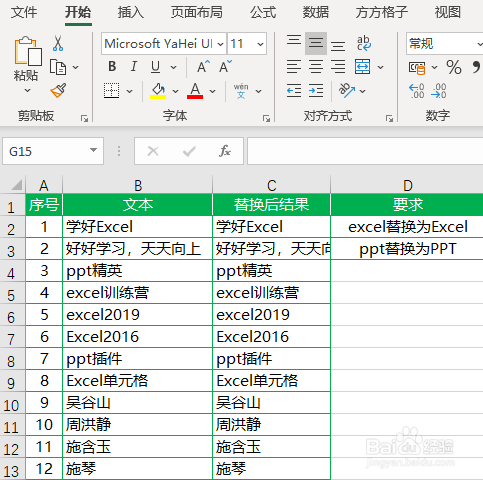Switch to the 页面布局 tab
Viewport: 483px width, 480px height.
[197, 13]
